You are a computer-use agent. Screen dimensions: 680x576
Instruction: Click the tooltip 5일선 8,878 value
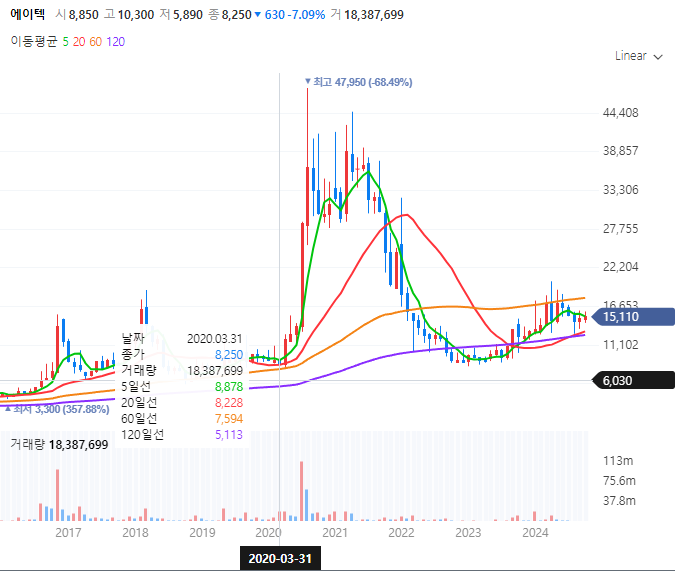tap(229, 386)
